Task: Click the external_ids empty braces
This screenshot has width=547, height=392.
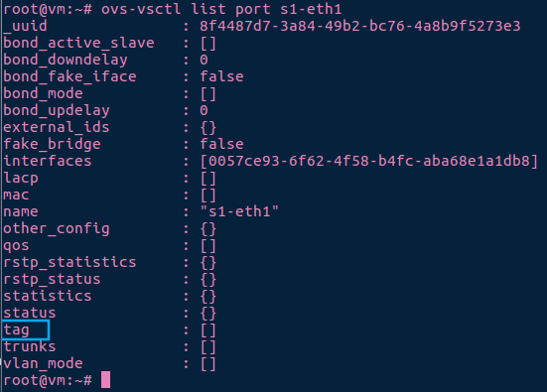Action: click(x=208, y=127)
